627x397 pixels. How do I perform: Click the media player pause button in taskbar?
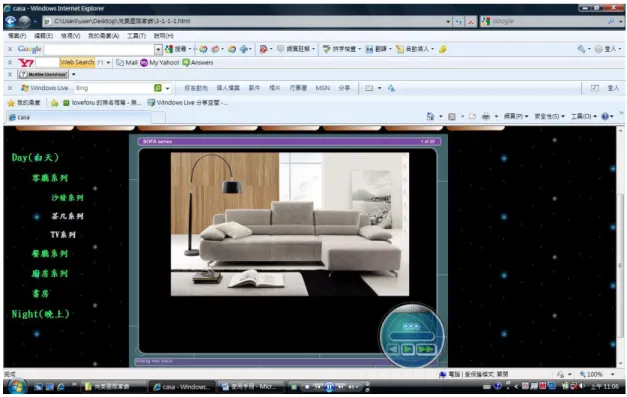coord(329,387)
